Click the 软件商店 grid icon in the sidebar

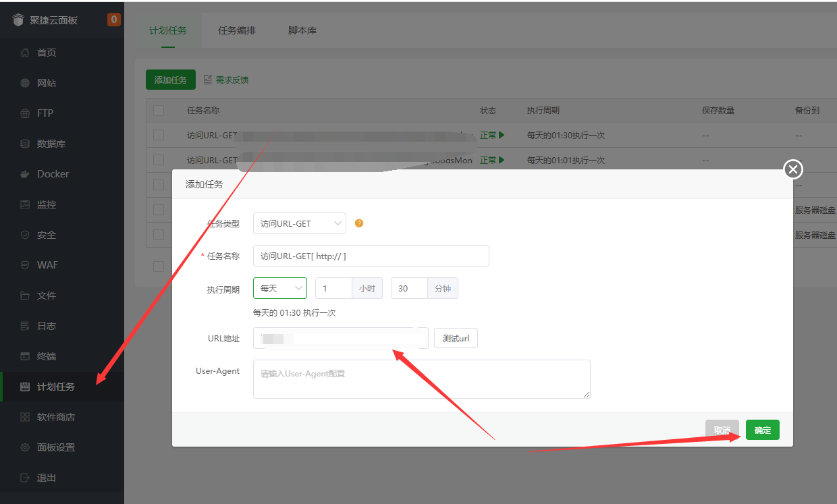tap(25, 417)
